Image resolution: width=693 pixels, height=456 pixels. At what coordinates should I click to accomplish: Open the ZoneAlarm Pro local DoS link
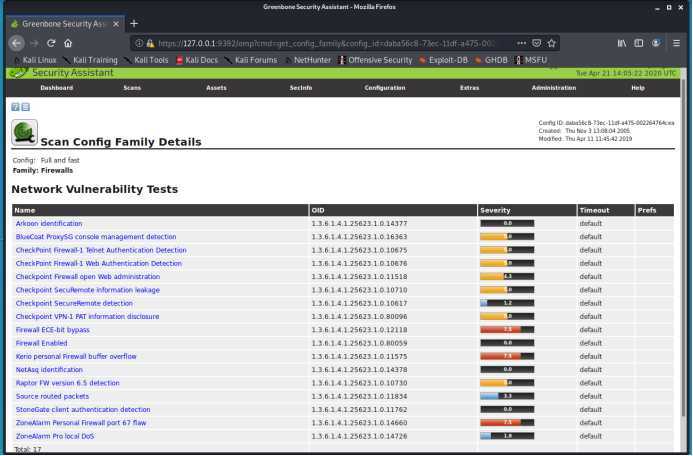pyautogui.click(x=55, y=436)
